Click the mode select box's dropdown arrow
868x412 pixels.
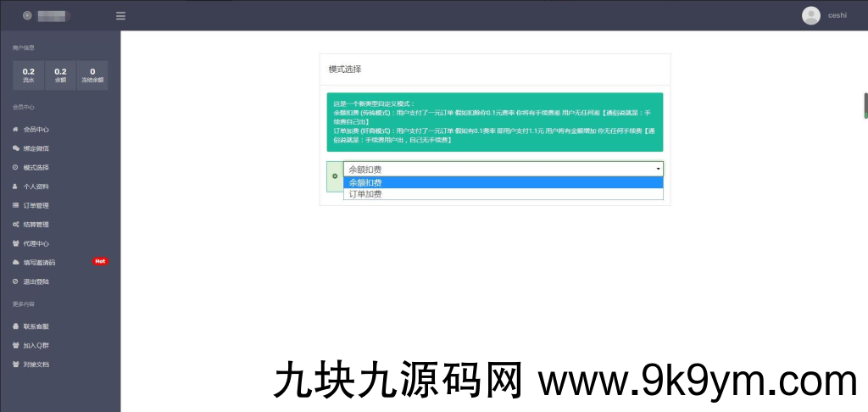[x=658, y=169]
